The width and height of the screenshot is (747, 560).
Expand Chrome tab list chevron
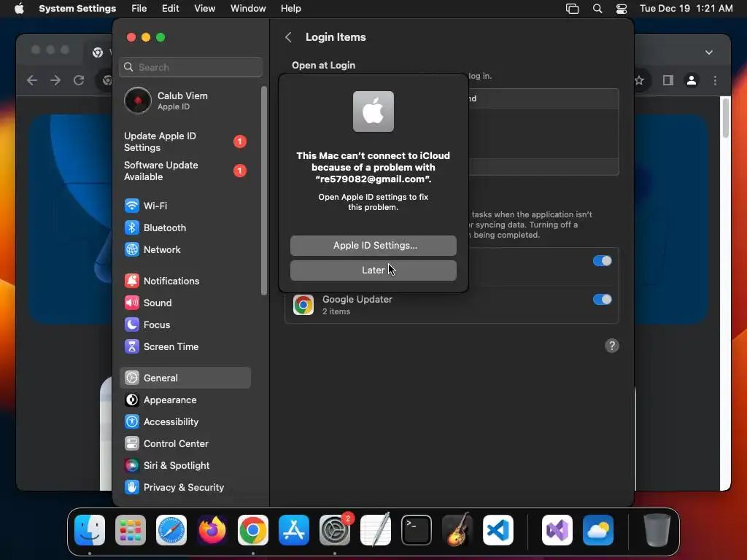709,52
